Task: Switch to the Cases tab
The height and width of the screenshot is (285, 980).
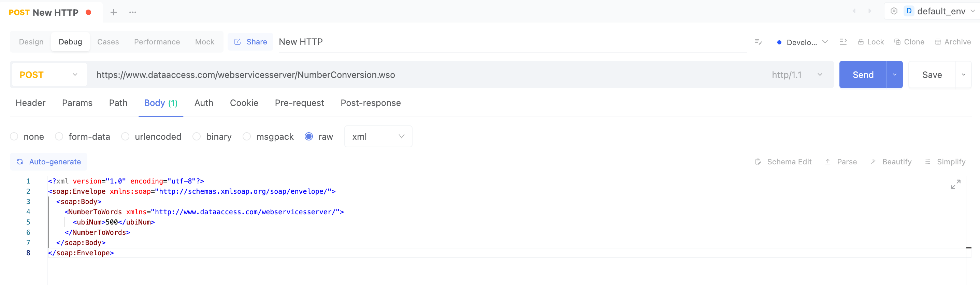Action: pyautogui.click(x=108, y=42)
